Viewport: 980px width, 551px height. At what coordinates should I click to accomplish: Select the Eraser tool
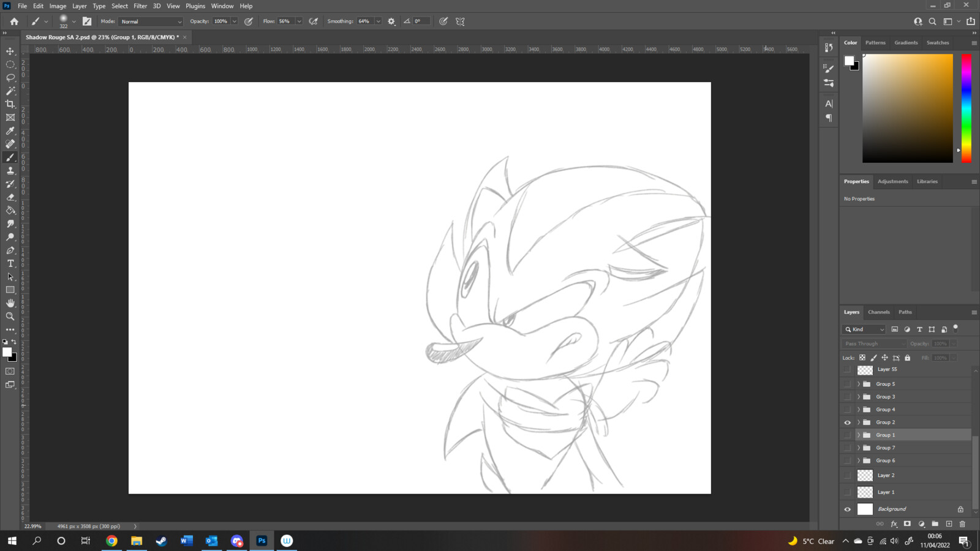10,197
